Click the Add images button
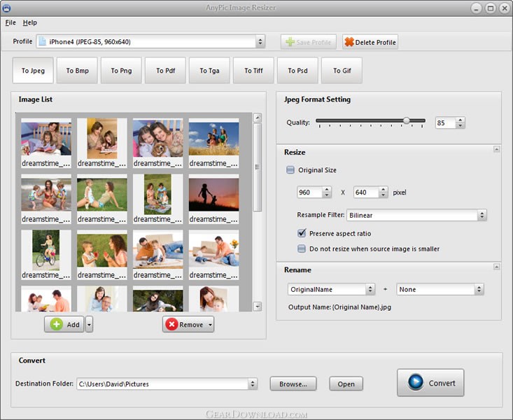This screenshot has height=420, width=513. click(x=64, y=324)
